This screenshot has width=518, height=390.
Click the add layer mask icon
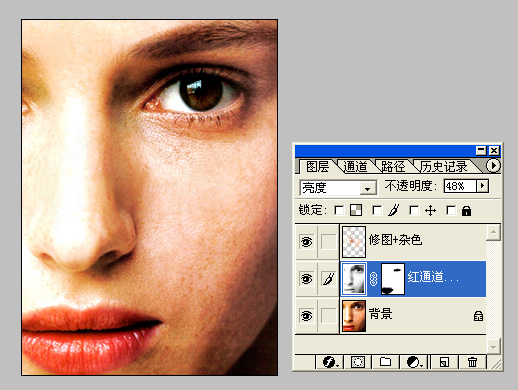coord(358,362)
